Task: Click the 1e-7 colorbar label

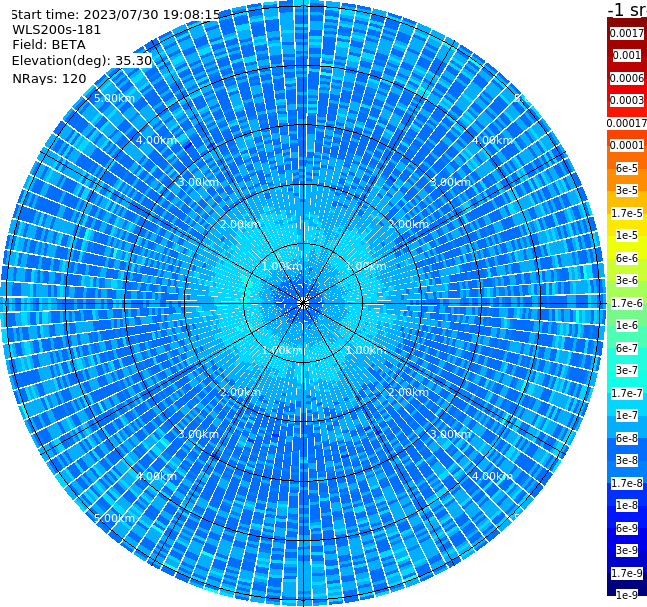Action: (x=627, y=415)
